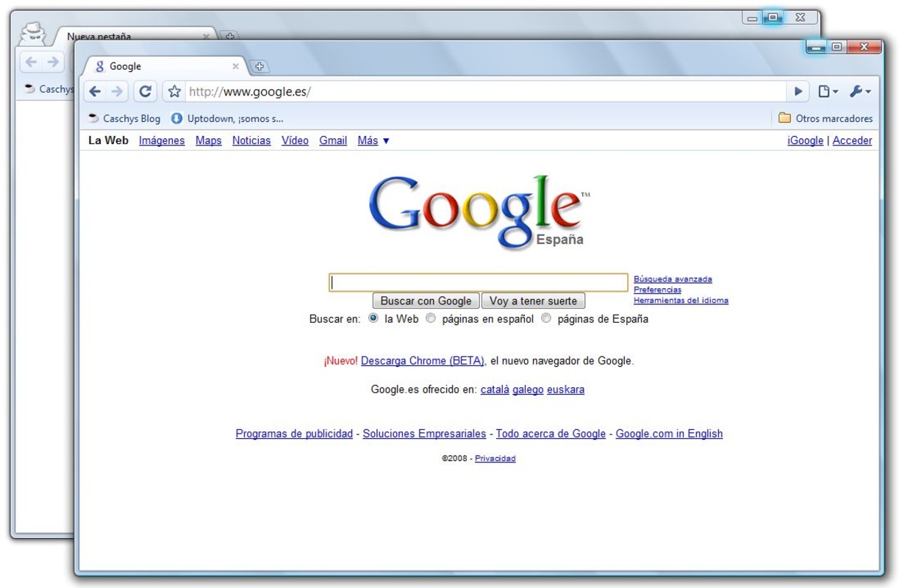
Task: Open Maps link
Action: [x=209, y=140]
